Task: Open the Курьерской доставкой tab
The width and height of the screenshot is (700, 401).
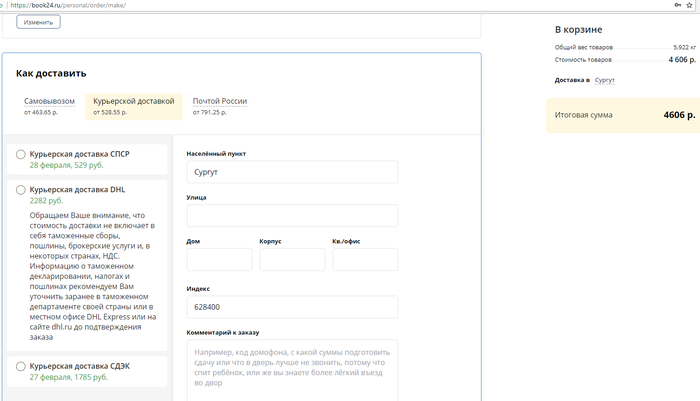Action: [133, 101]
